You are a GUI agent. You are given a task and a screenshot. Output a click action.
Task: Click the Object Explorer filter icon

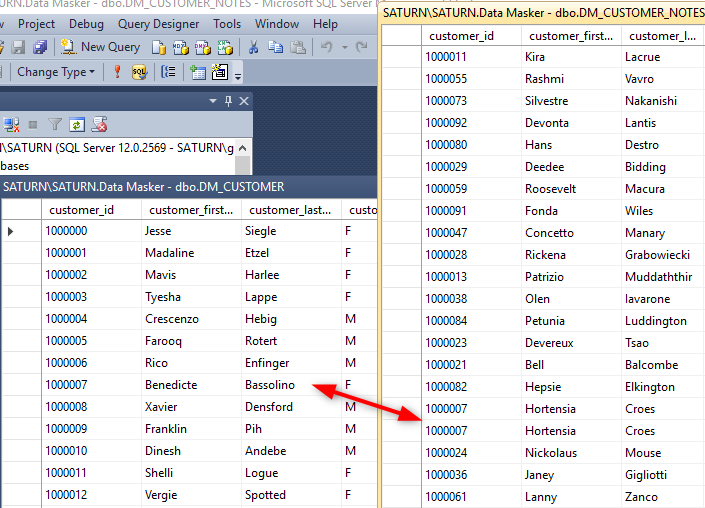[55, 124]
